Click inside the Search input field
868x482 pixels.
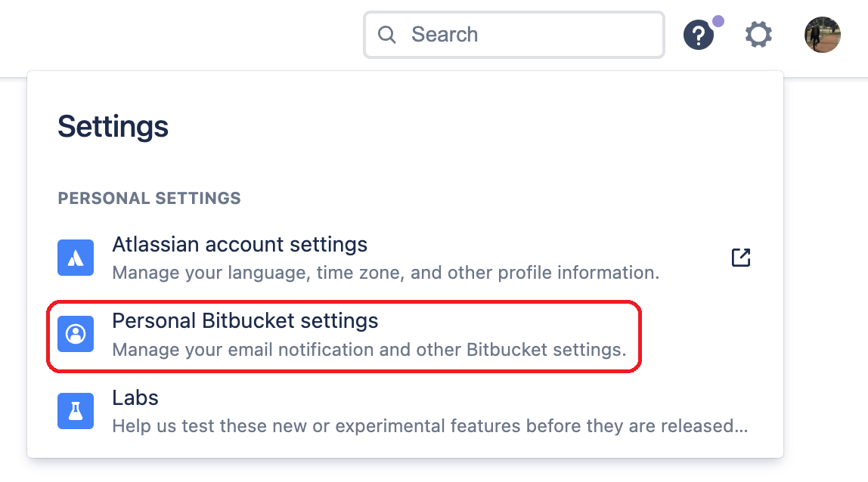click(x=514, y=35)
